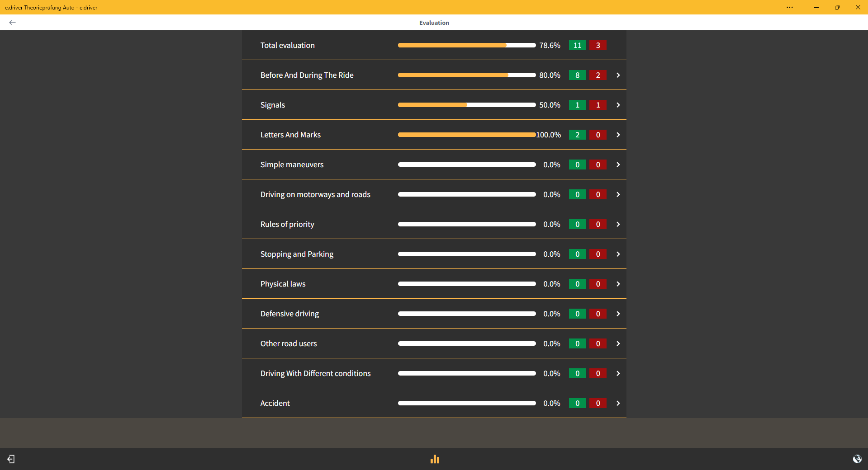Screen dimensions: 868x470
Task: Open Simple maneuvers category
Action: 292,164
